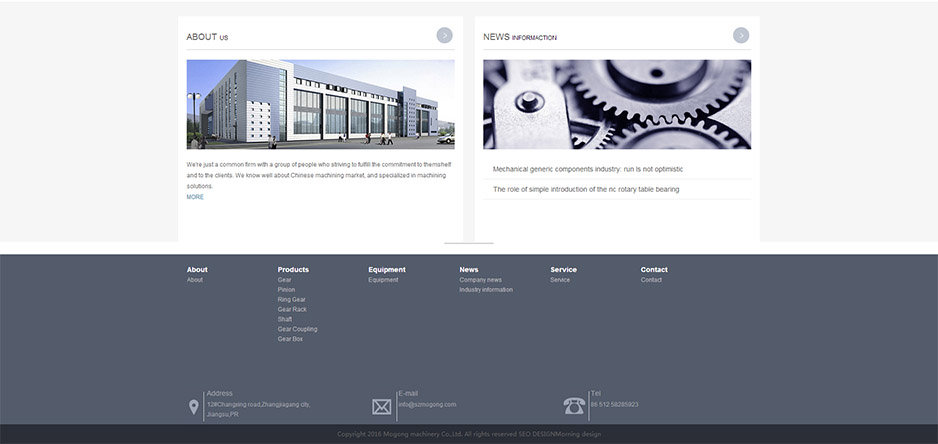Click the small Contact sublink in footer
The image size is (938, 444).
pyautogui.click(x=651, y=280)
